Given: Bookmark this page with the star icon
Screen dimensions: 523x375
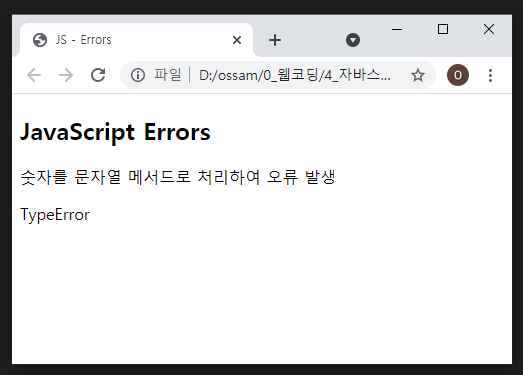Looking at the screenshot, I should point(418,75).
